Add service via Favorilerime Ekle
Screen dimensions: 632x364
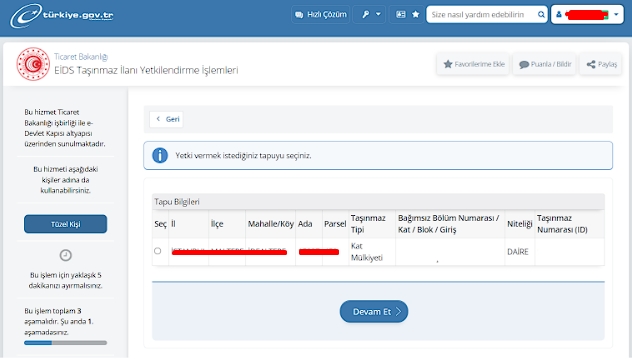pyautogui.click(x=474, y=64)
